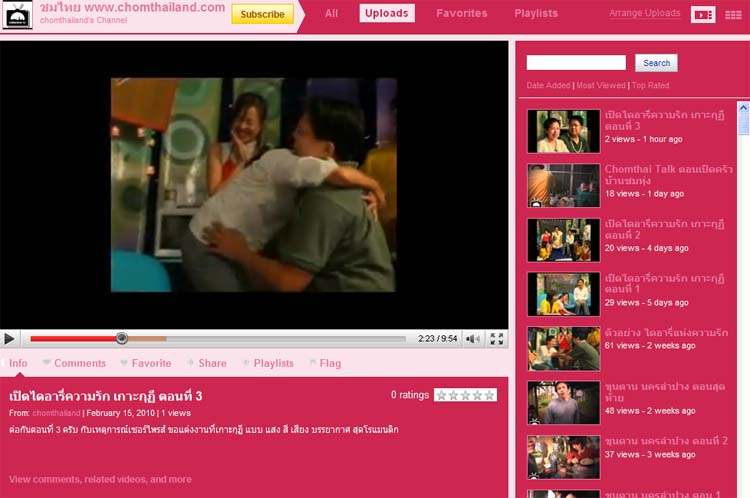The height and width of the screenshot is (498, 750).
Task: Open thumbnail of video with 61 views
Action: coord(563,349)
